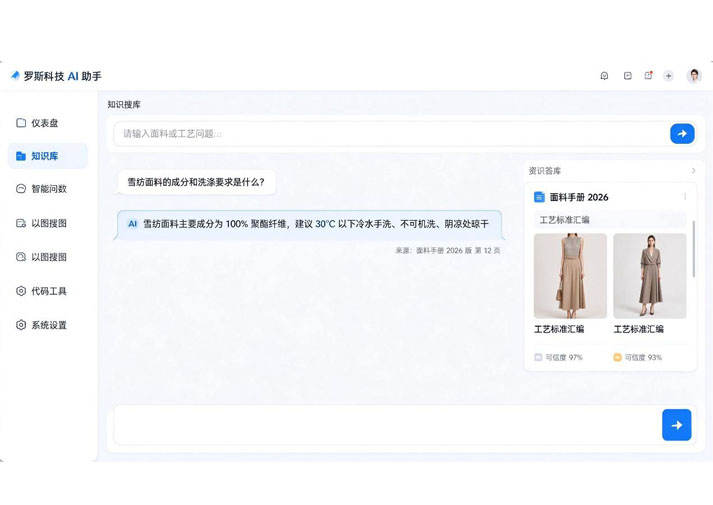Click the 面料手册 2026 card title
This screenshot has width=713, height=505.
(x=579, y=197)
